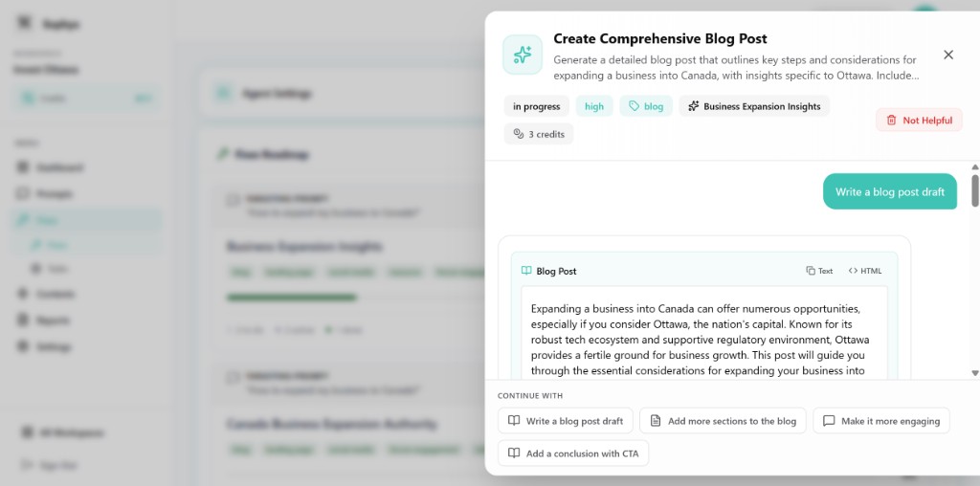Screen dimensions: 980x486
Task: Choose Make it more engaging suggestion
Action: 881,420
